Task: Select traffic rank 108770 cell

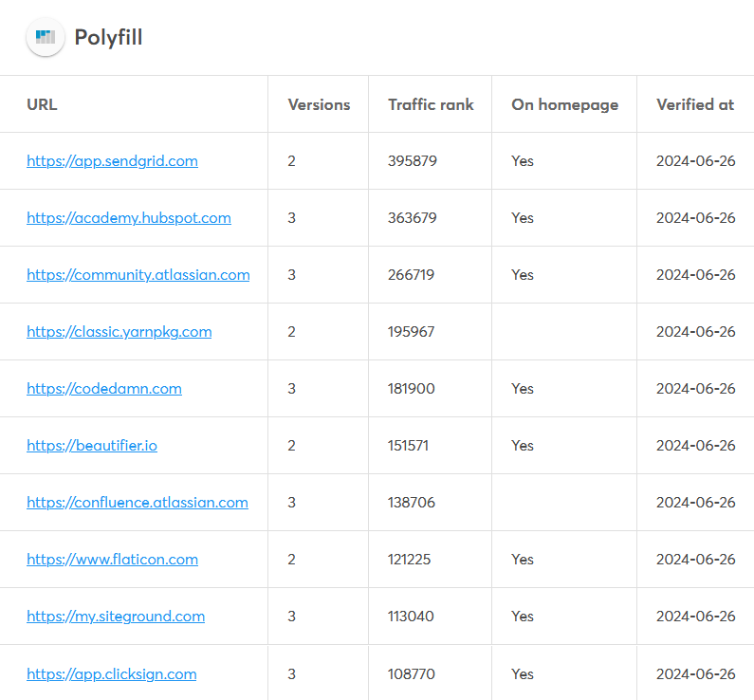Action: pos(412,674)
